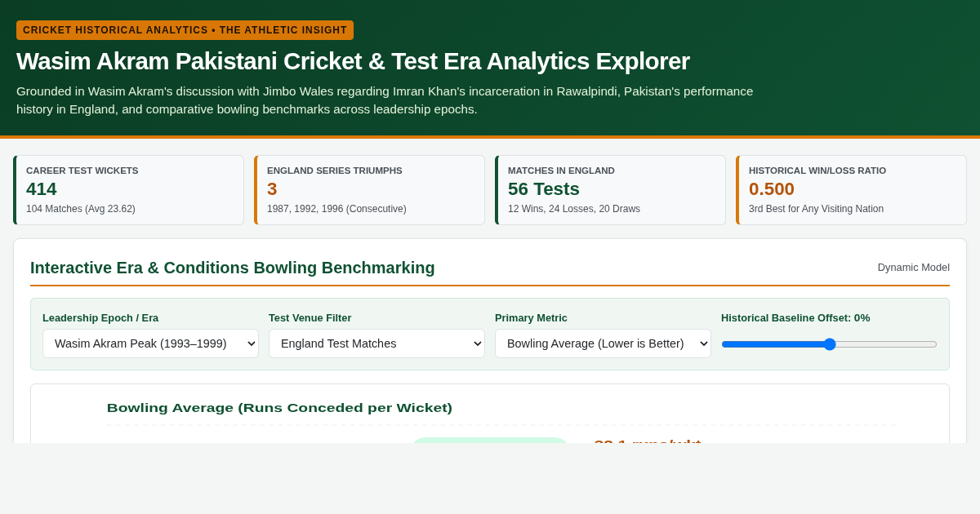The image size is (980, 514).
Task: Click '3rd Best for Any Visiting Nation' text
Action: [816, 209]
